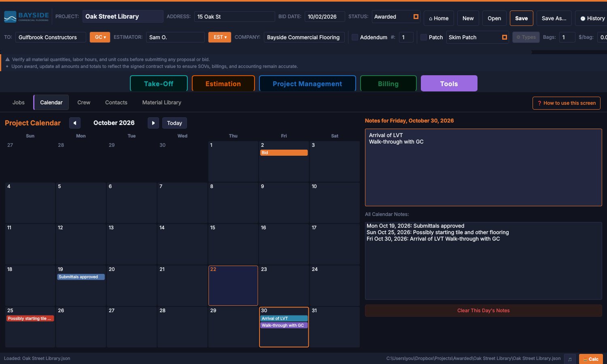Click the Walk-through with GC event
607x364 pixels.
(x=284, y=325)
